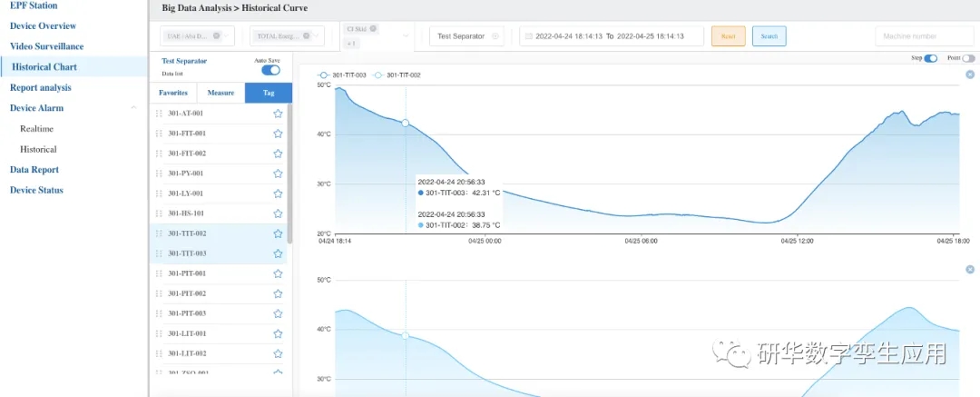The height and width of the screenshot is (397, 980).
Task: Add 301-PIT-003 to favorites via star
Action: click(x=278, y=313)
